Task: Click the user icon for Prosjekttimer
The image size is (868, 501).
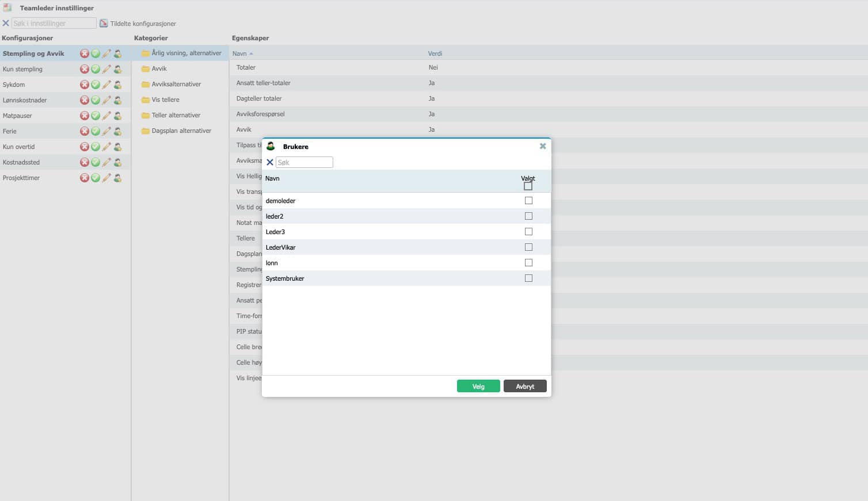Action: coord(117,178)
